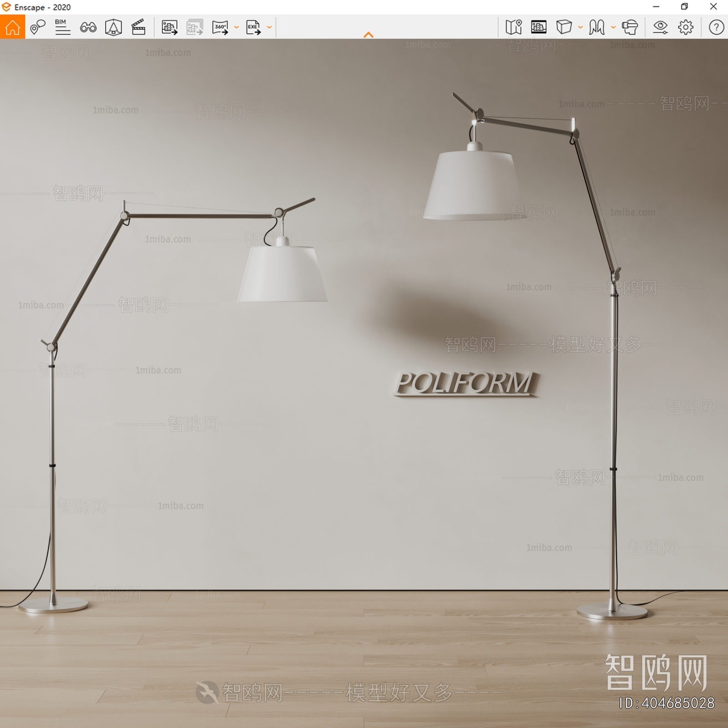Open the White Mode dropdown chevron

(x=580, y=28)
